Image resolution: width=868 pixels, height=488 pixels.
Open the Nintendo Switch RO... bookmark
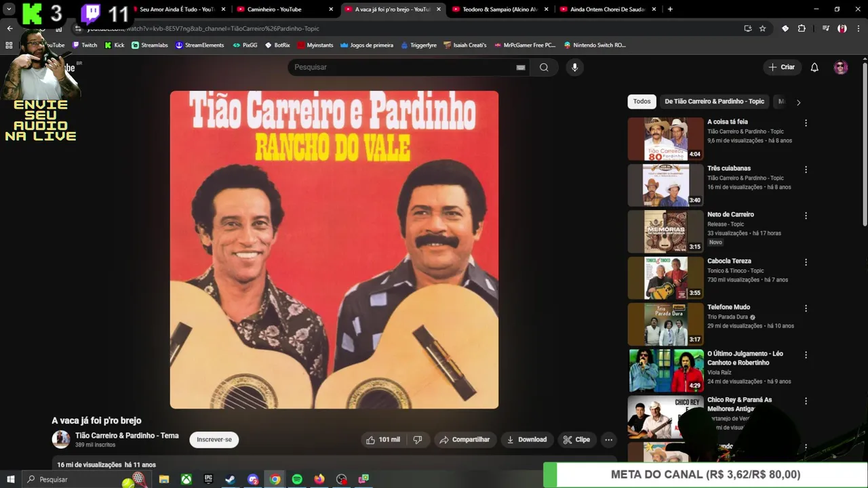(595, 45)
